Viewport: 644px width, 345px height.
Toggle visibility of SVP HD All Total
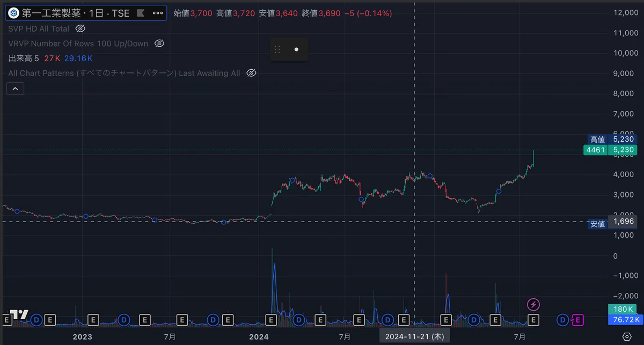click(x=80, y=28)
